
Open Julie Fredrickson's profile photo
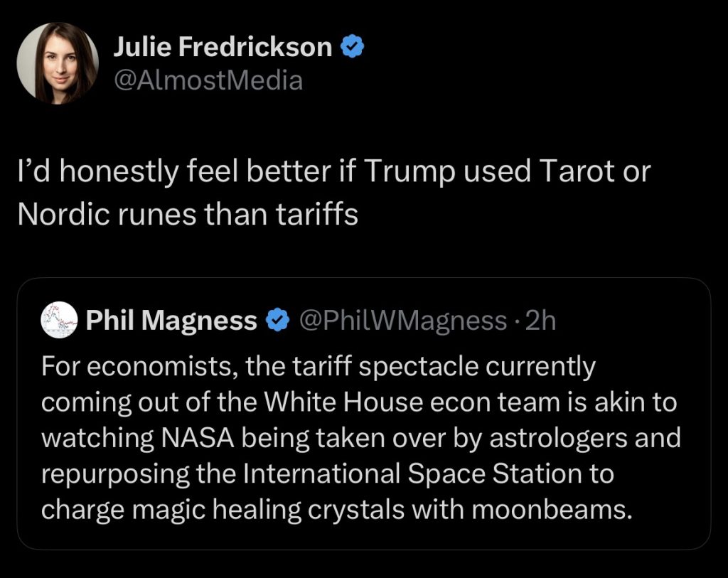58,63
